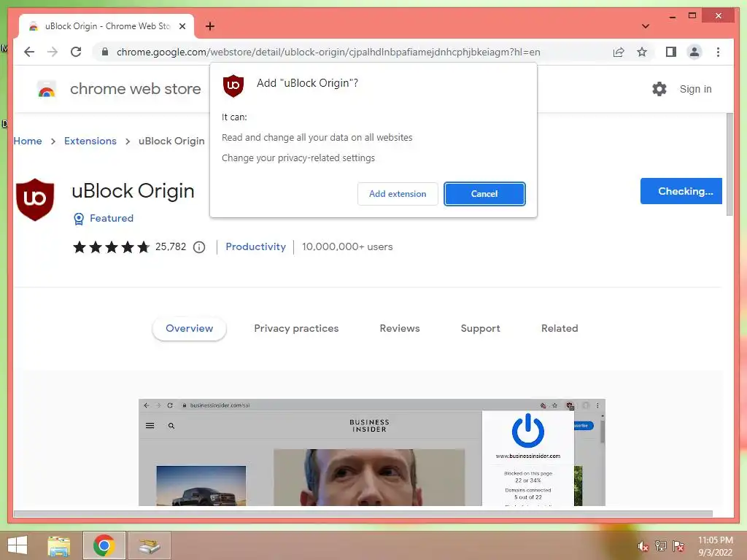Click the share page icon in address bar
Screen dimensions: 747x560
coord(619,52)
